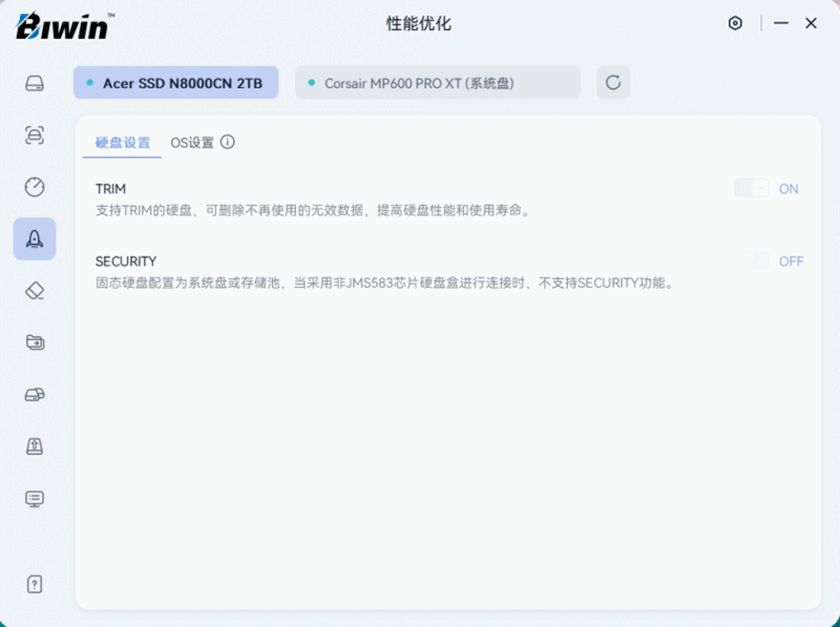Select the Acer SSD N8000CN 2TB drive
This screenshot has height=627, width=840.
176,83
